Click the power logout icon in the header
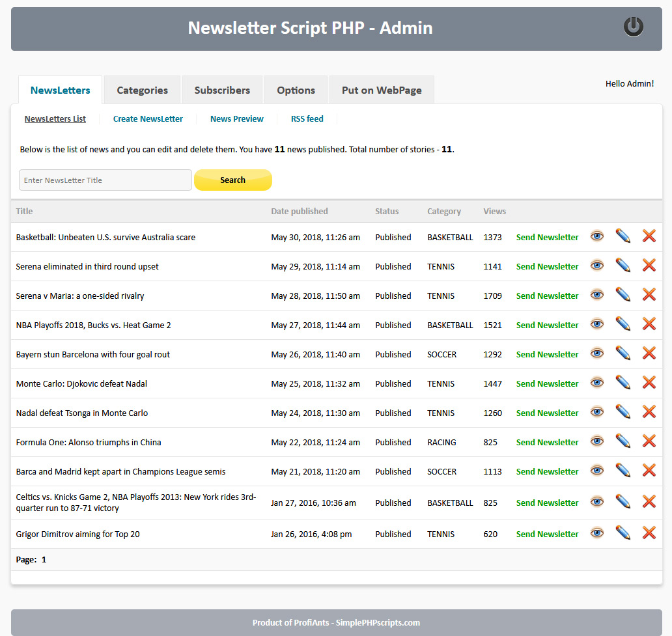 point(633,27)
